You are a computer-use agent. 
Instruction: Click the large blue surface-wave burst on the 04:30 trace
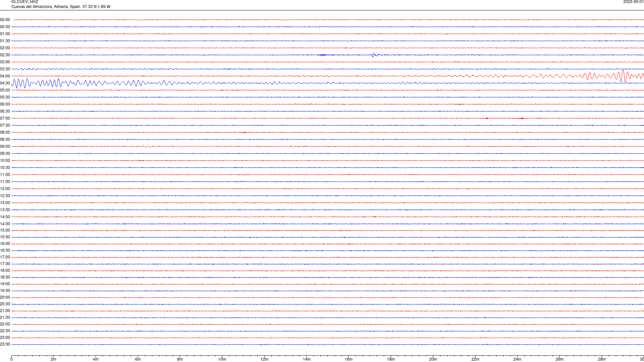tap(37, 83)
